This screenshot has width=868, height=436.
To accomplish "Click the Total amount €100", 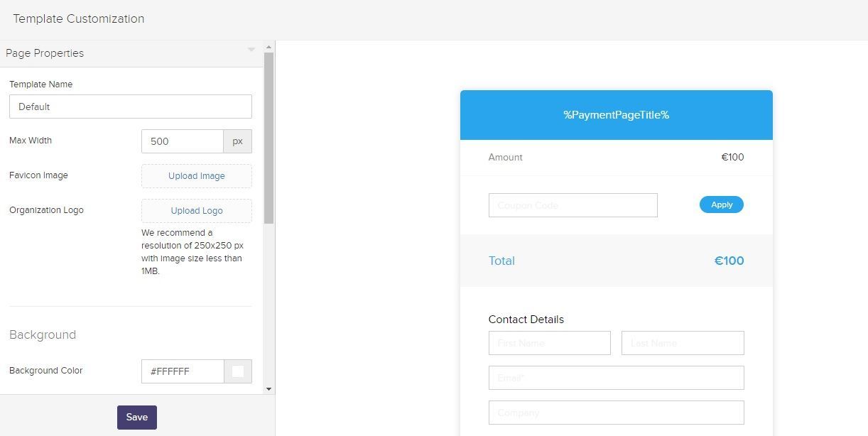I will [729, 261].
